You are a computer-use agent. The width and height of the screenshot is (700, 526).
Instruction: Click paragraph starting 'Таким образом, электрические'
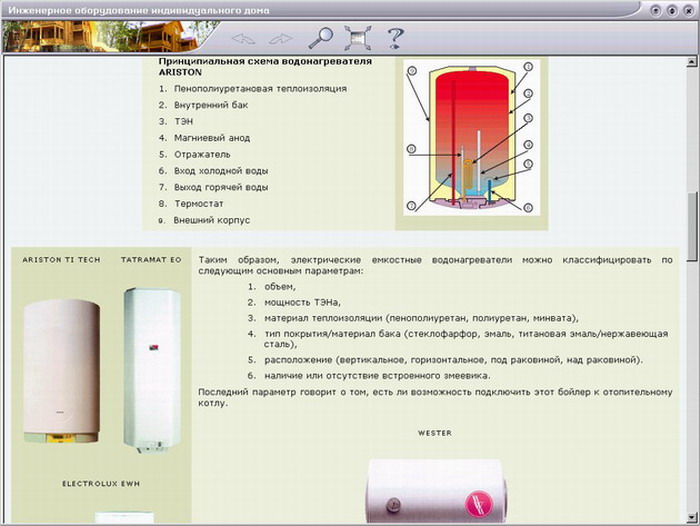pyautogui.click(x=435, y=265)
